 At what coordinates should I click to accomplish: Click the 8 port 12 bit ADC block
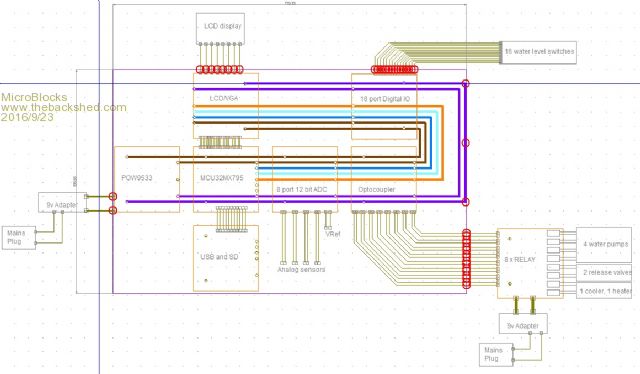pos(305,179)
